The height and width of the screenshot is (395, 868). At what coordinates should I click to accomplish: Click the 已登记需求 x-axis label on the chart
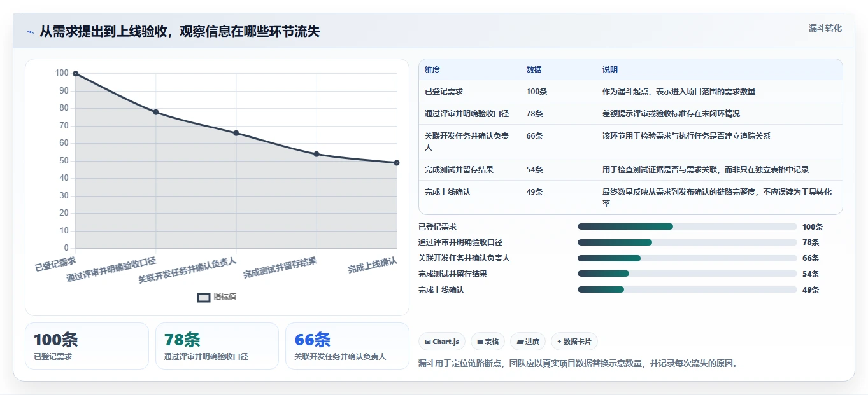(x=55, y=263)
